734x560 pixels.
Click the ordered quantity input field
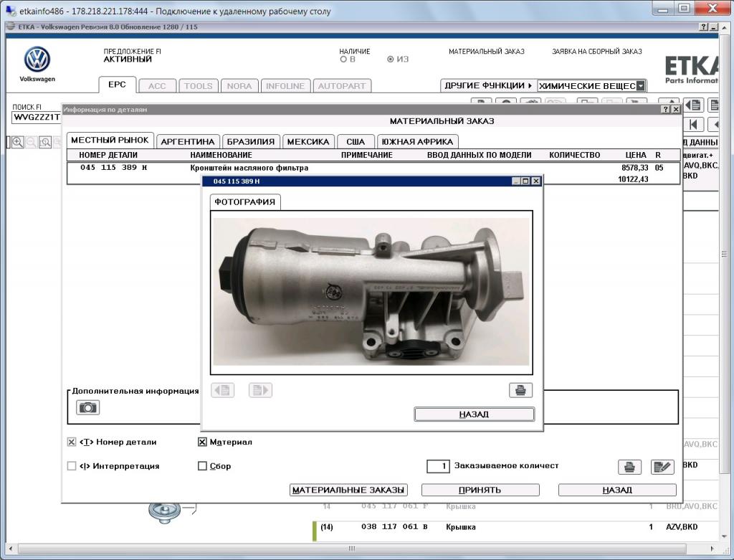pyautogui.click(x=438, y=466)
